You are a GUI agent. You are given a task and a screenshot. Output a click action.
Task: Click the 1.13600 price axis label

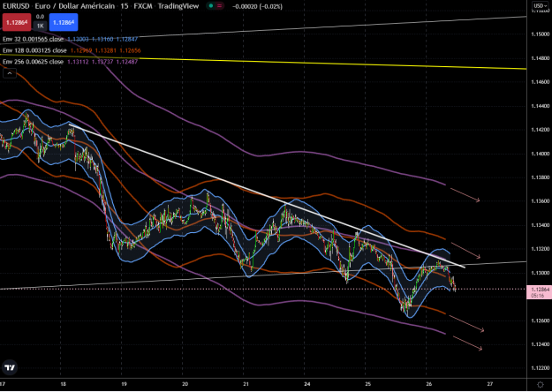[540, 201]
